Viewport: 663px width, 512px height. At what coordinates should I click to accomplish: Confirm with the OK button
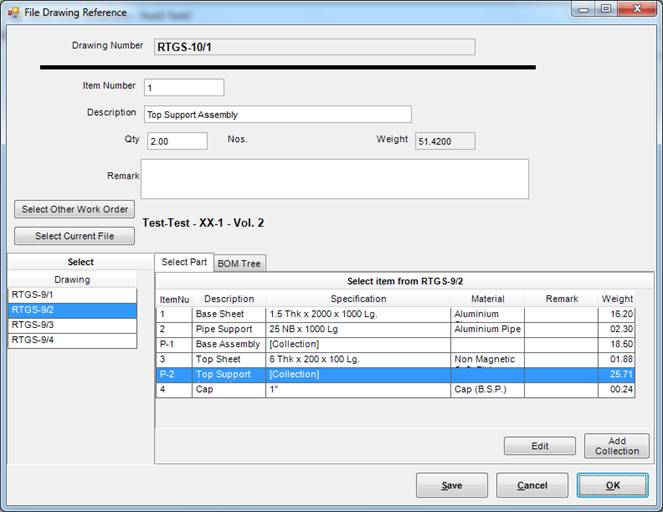pyautogui.click(x=612, y=485)
